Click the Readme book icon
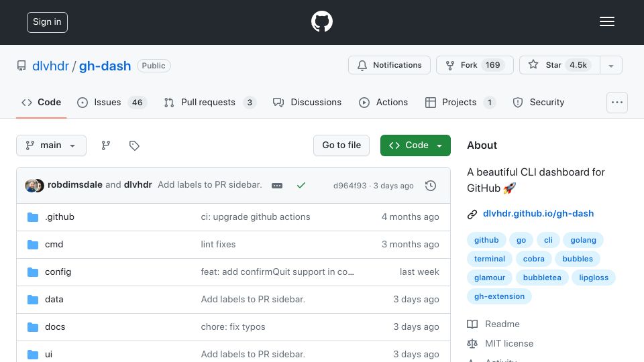The image size is (644, 362). click(472, 324)
